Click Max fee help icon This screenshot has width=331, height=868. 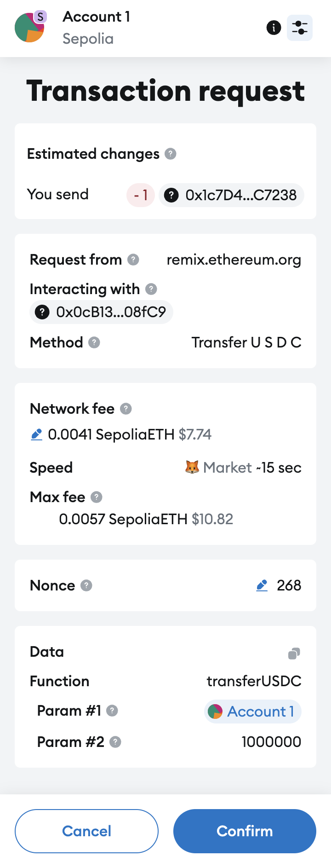pos(97,497)
